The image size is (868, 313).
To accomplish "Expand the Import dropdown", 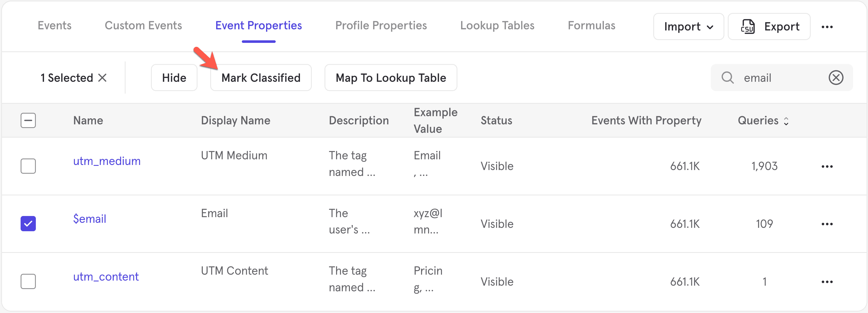I will tap(689, 27).
